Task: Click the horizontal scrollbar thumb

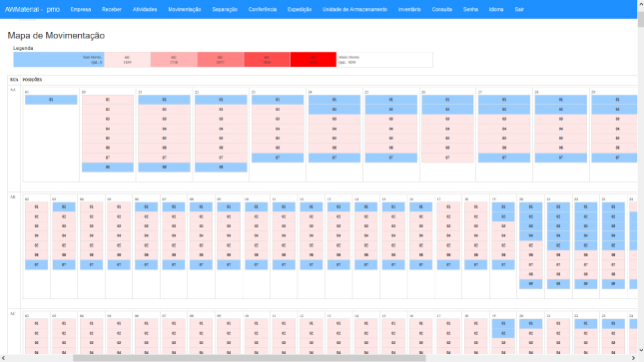Action: click(x=250, y=358)
